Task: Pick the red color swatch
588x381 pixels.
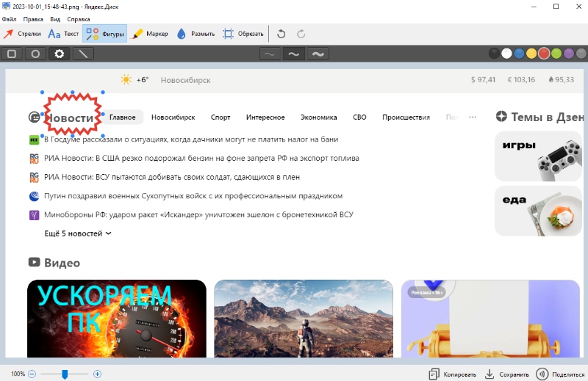Action: pyautogui.click(x=544, y=54)
